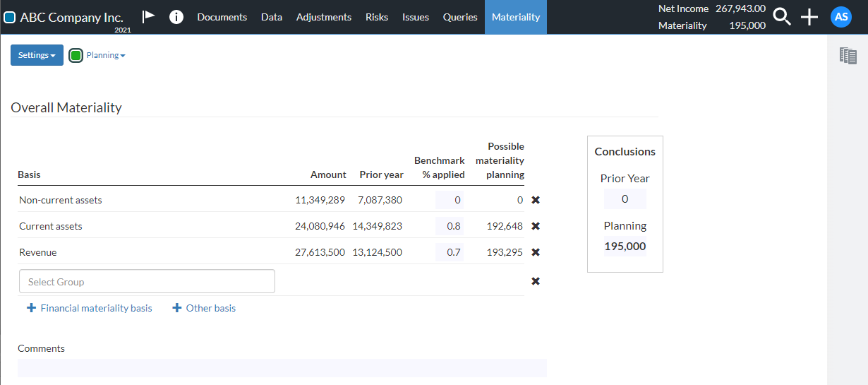868x385 pixels.
Task: Open the information icon in the header
Action: point(176,17)
